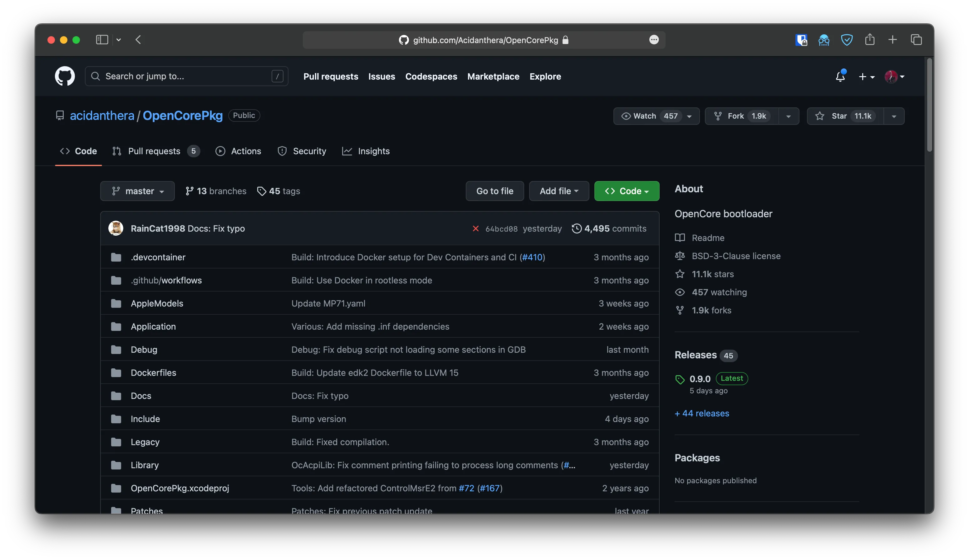Click Go to file button
The width and height of the screenshot is (969, 560).
click(x=494, y=191)
